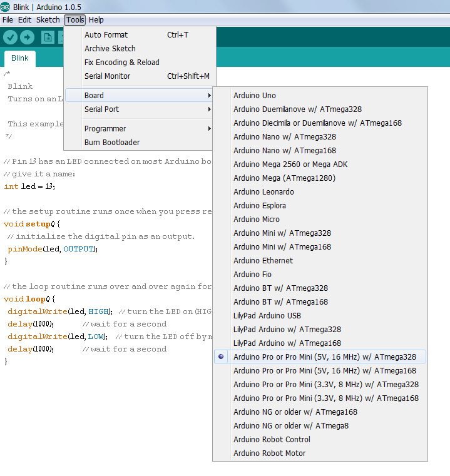Click 'void setup() {' in editor
The height and width of the screenshot is (476, 450).
click(x=32, y=224)
